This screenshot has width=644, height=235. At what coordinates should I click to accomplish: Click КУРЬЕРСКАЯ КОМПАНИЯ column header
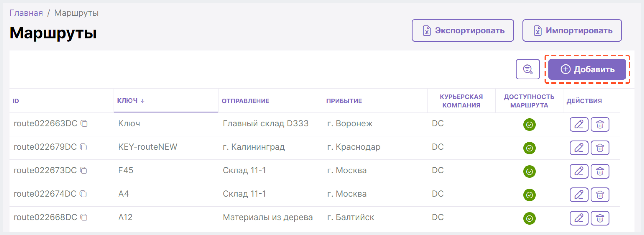[x=461, y=101]
